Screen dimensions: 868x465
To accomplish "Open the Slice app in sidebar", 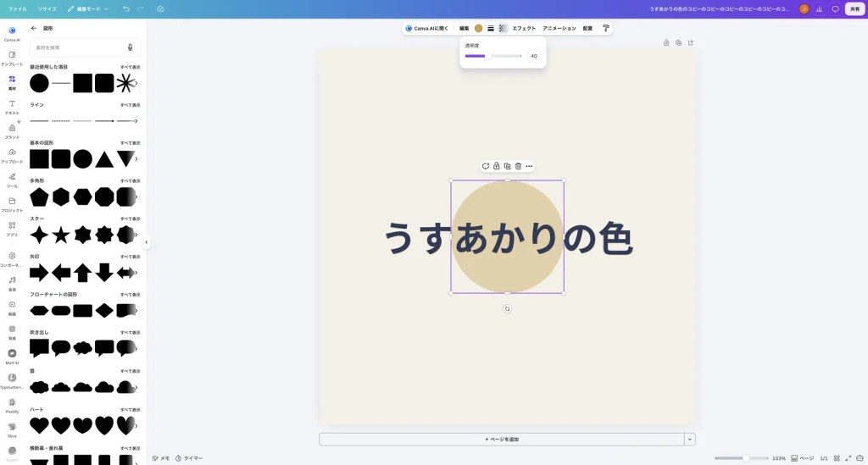I will pos(12,429).
